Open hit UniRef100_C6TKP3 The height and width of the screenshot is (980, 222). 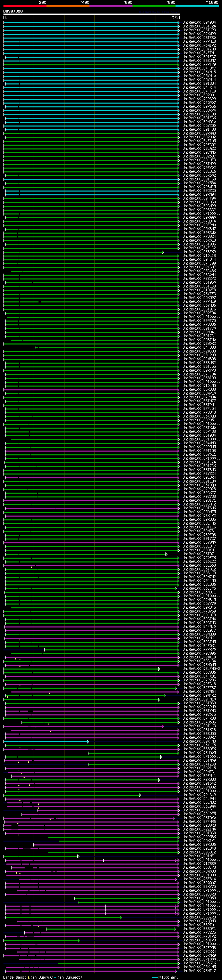pyautogui.click(x=199, y=30)
